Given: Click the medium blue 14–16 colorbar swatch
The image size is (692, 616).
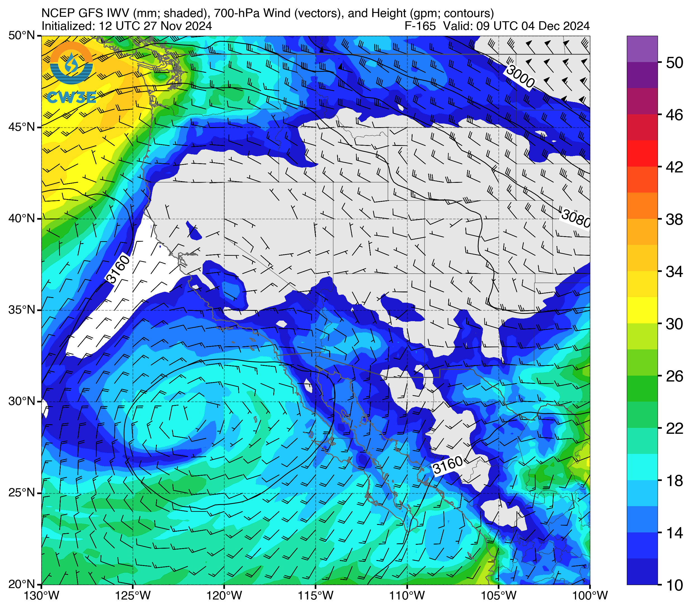Looking at the screenshot, I should (x=642, y=519).
